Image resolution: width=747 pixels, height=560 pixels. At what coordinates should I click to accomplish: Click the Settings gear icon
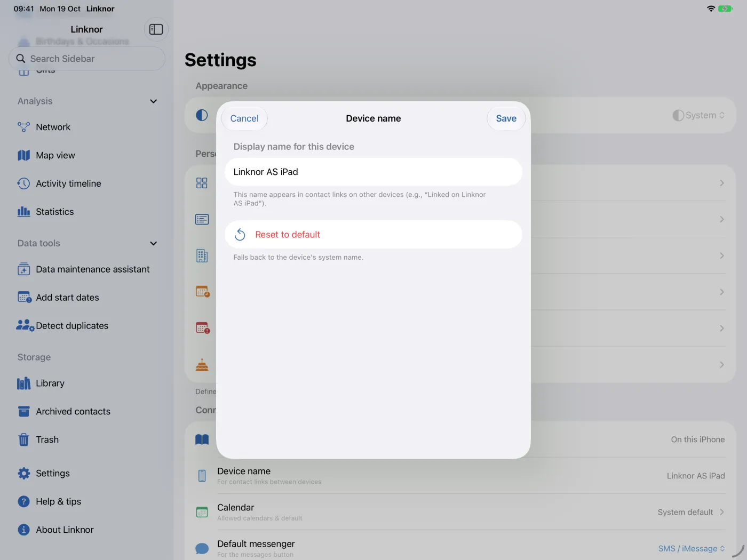23,473
